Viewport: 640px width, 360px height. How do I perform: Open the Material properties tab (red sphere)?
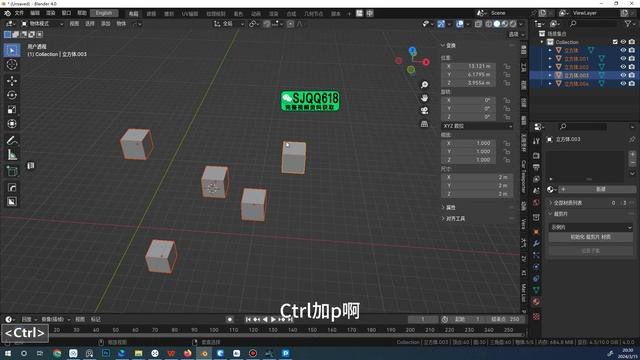(x=536, y=302)
